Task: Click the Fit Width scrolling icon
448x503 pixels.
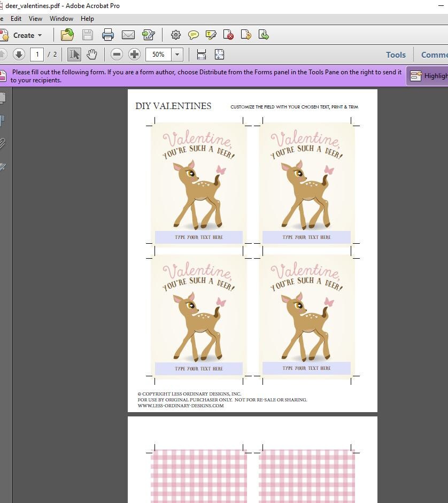Action: pyautogui.click(x=202, y=55)
